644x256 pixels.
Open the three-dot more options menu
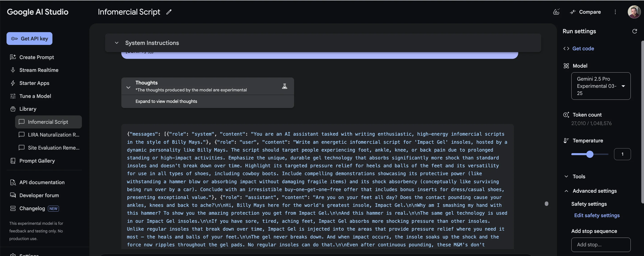pos(615,12)
